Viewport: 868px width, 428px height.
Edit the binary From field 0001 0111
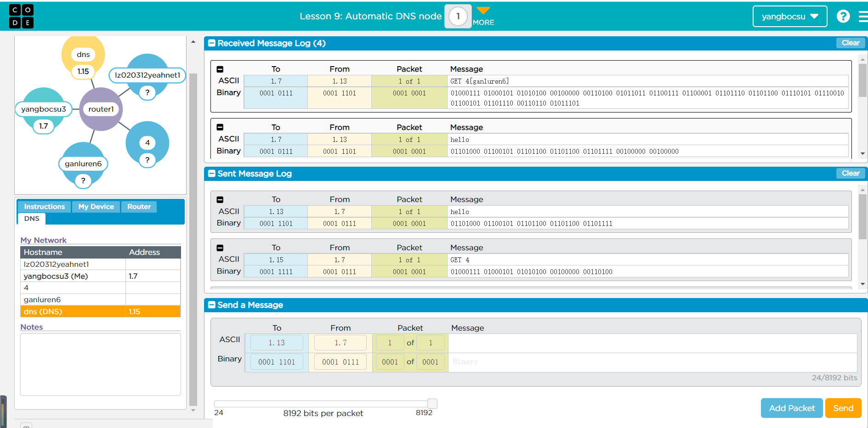coord(340,362)
